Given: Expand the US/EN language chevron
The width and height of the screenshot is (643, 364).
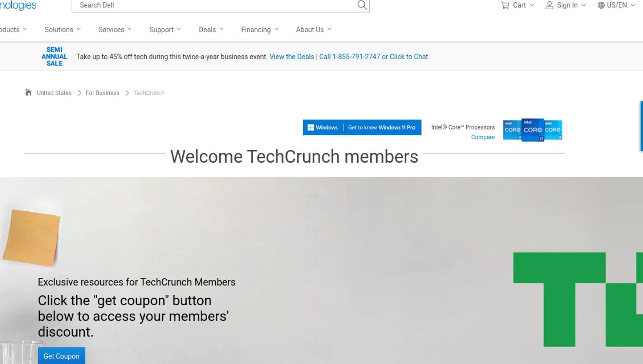Looking at the screenshot, I should 633,5.
